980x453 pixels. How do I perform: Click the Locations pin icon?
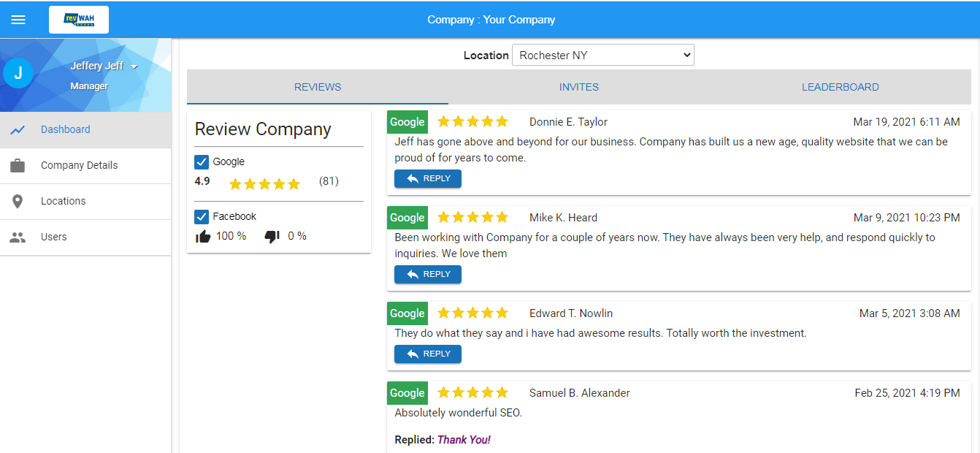coord(18,202)
